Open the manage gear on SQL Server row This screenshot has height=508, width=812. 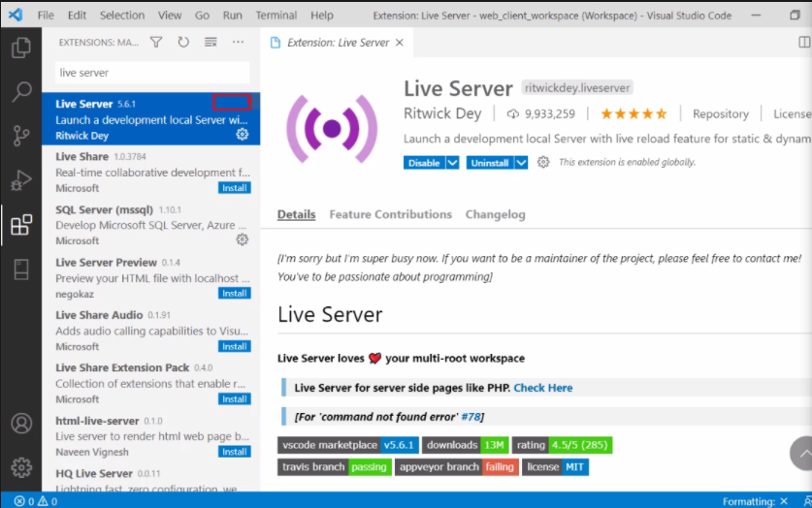(242, 239)
